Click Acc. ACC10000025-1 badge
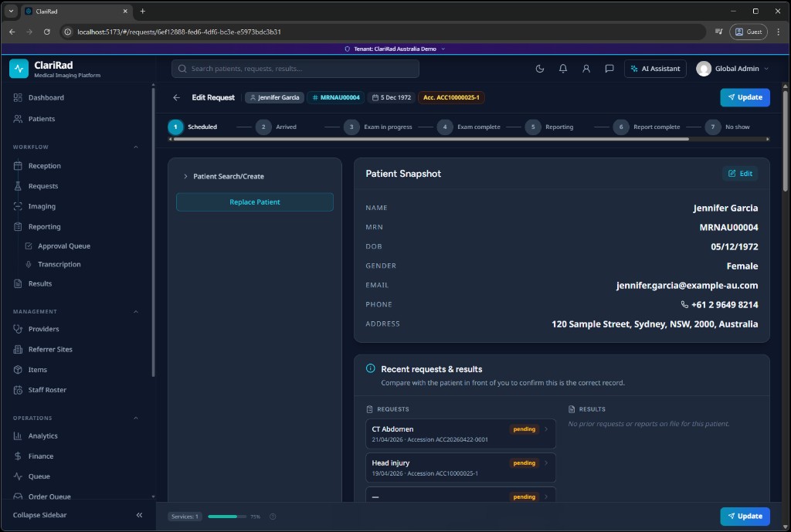 tap(451, 97)
